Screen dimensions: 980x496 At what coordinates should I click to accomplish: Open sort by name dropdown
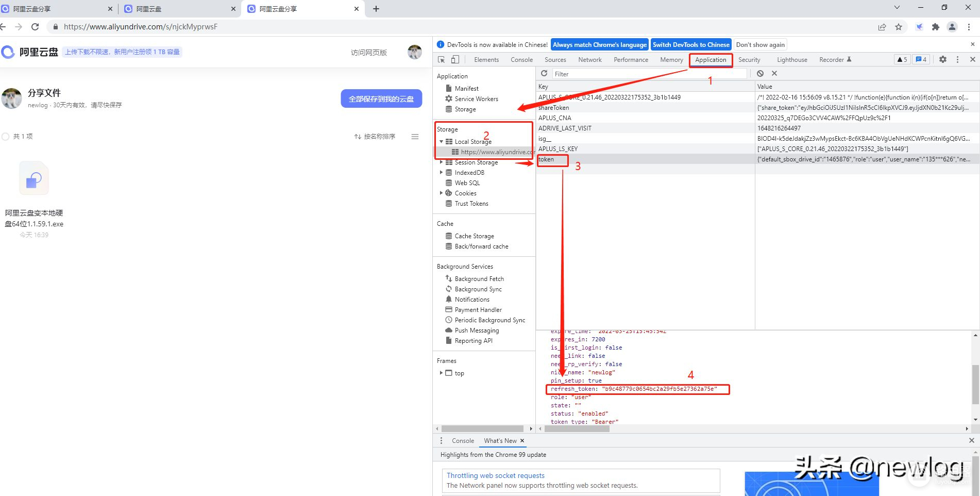(375, 137)
